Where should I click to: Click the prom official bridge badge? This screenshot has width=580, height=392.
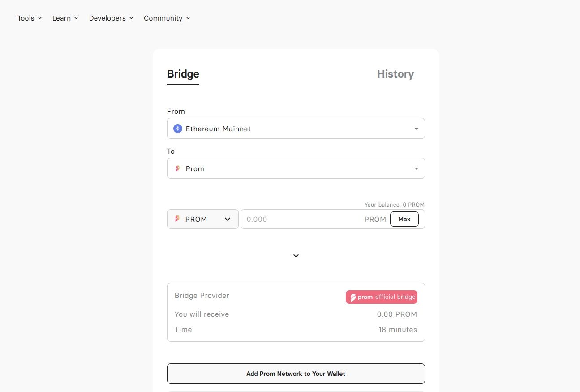(382, 297)
